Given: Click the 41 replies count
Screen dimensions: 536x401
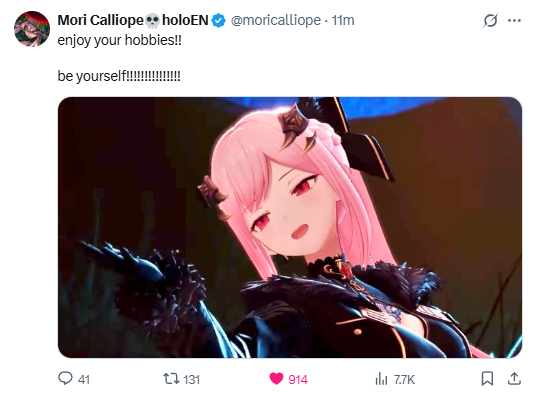Looking at the screenshot, I should point(84,379).
